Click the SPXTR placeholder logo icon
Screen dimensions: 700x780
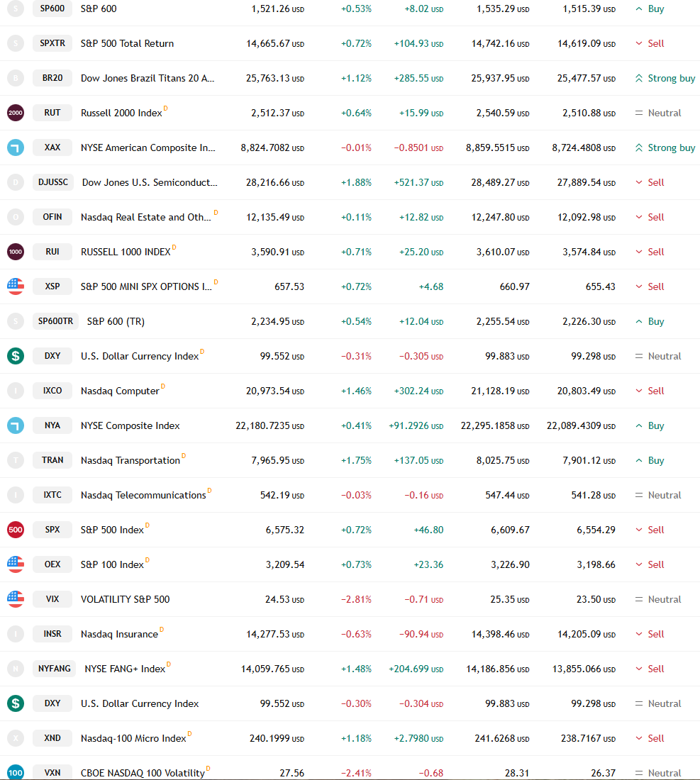pos(16,43)
